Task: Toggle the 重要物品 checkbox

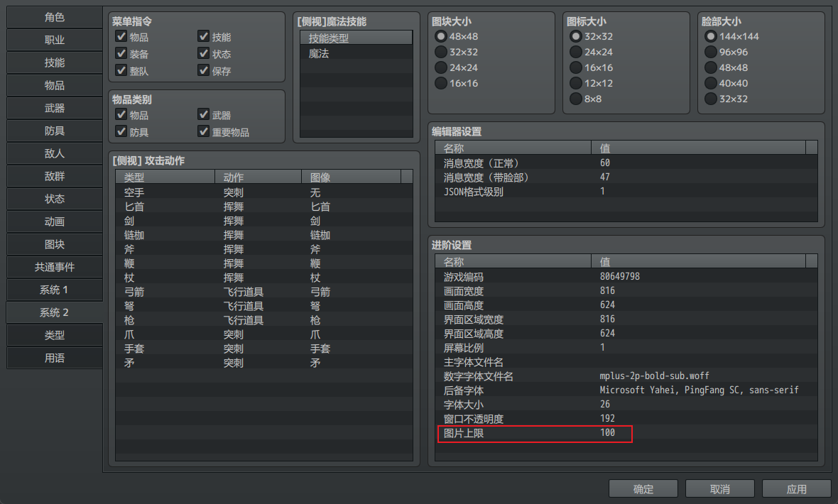Action: (204, 132)
